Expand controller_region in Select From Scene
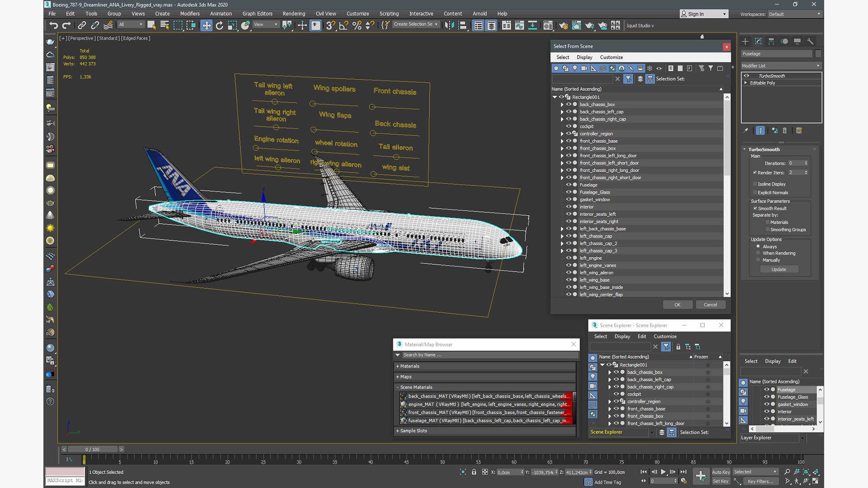Screen dimensions: 868x488 point(562,134)
